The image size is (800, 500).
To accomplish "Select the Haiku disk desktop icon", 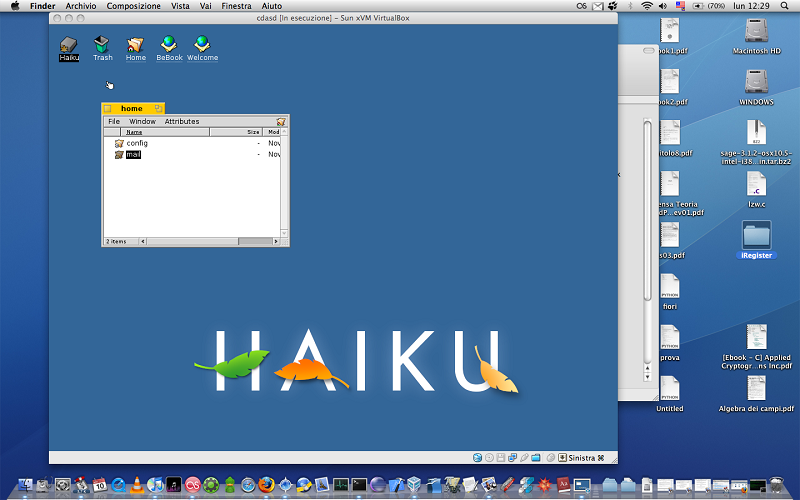I will pyautogui.click(x=69, y=45).
